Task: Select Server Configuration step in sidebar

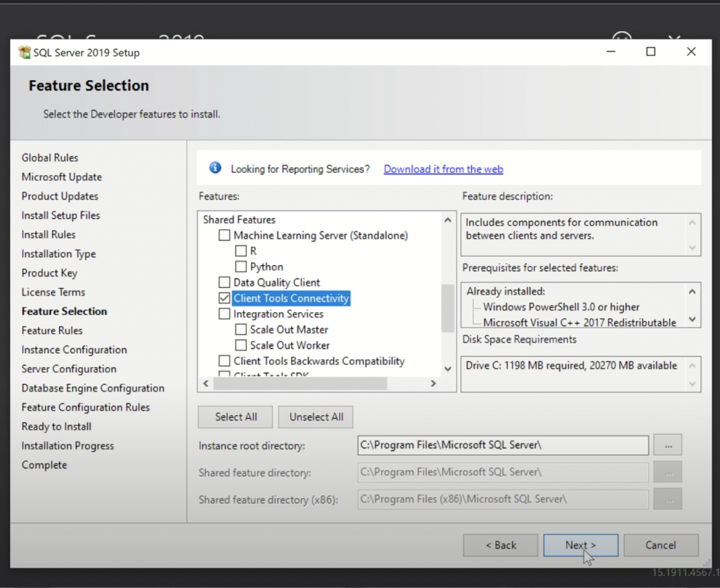Action: pos(69,369)
